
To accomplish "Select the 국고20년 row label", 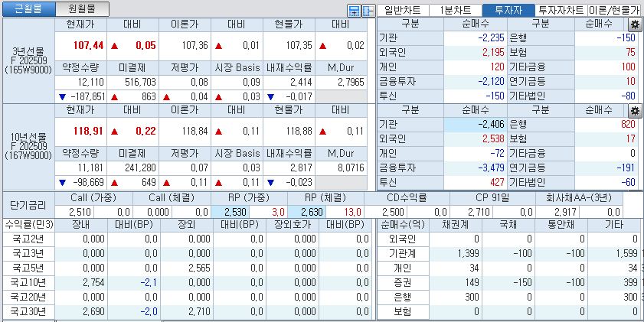I will pyautogui.click(x=28, y=297).
